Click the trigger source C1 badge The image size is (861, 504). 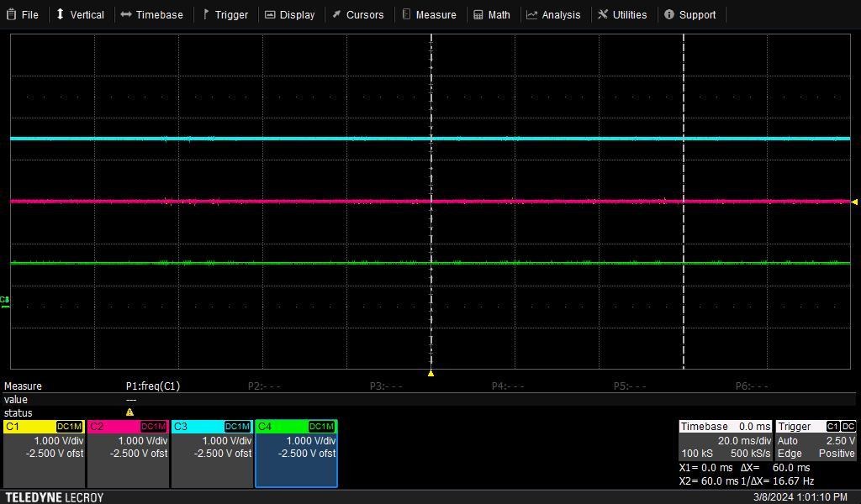tap(833, 426)
